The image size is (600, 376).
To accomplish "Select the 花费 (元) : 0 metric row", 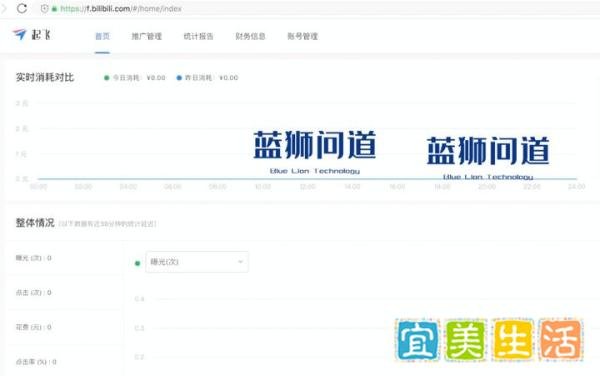I will (64, 327).
